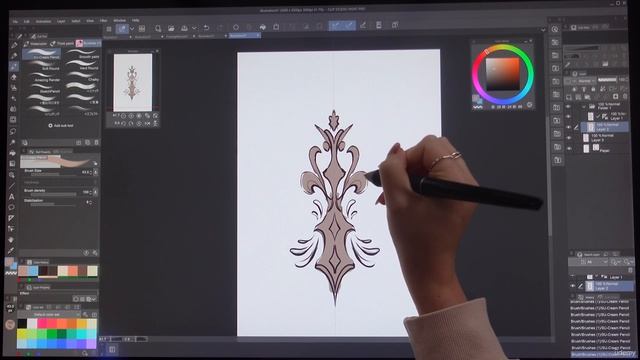Image resolution: width=640 pixels, height=360 pixels.
Task: Select the Auto select magic wand tool
Action: pos(13,142)
